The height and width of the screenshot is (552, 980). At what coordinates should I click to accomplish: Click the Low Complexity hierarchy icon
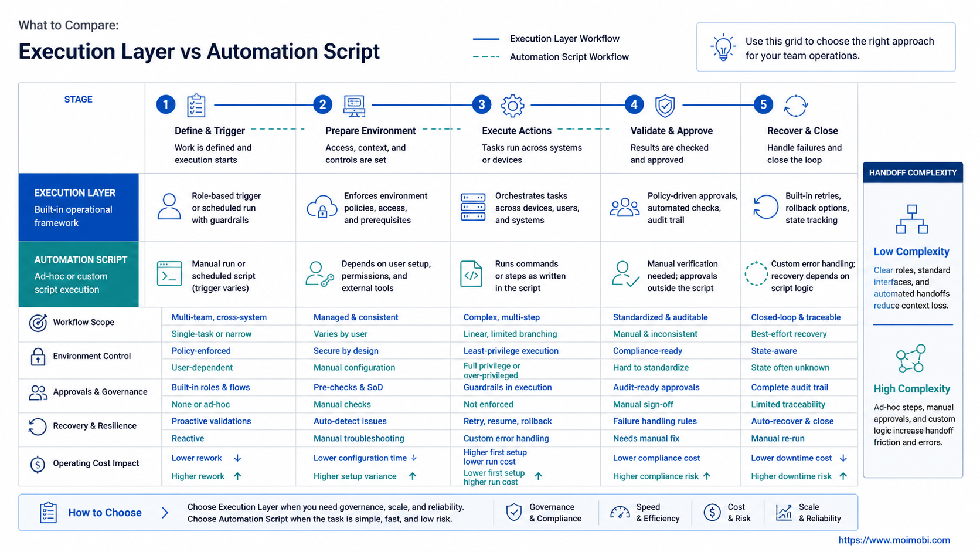pos(911,219)
